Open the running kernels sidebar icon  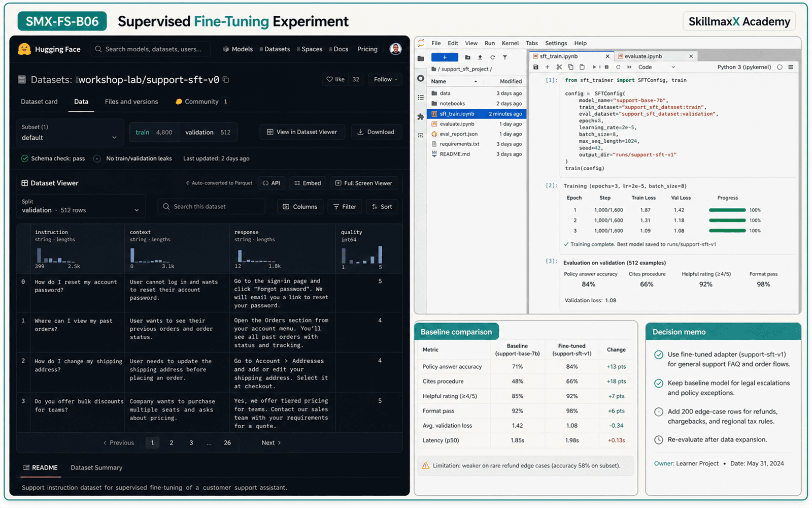pyautogui.click(x=421, y=78)
